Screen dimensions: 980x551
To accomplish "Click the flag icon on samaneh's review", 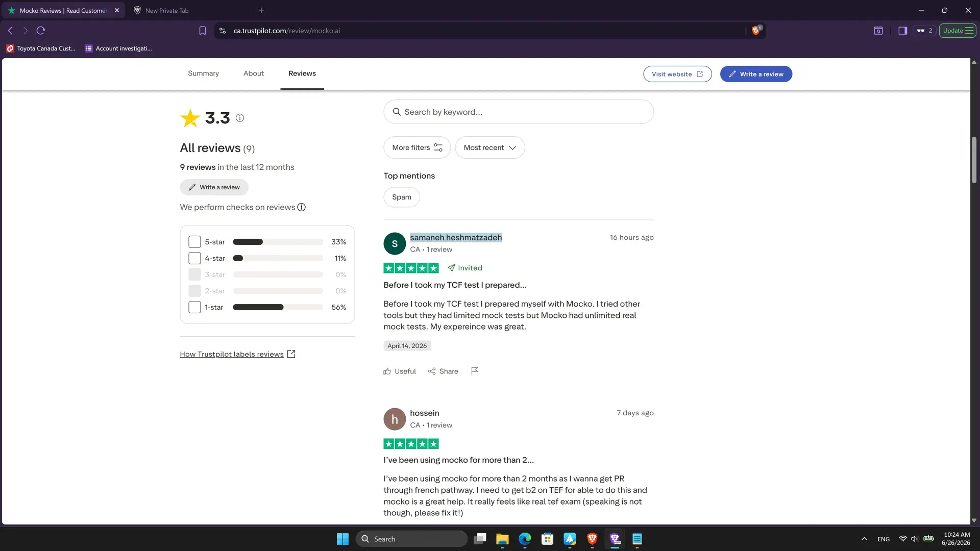I will 475,371.
